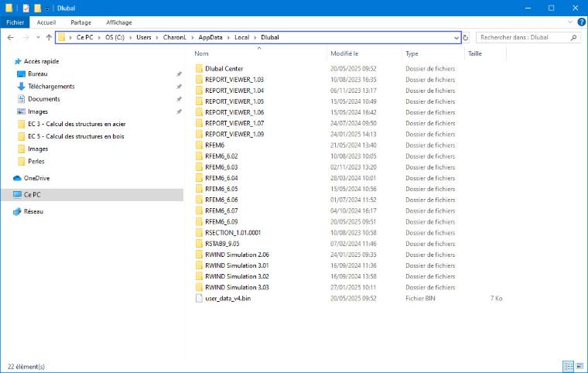Open Perles folder in navigation pane
The height and width of the screenshot is (373, 588).
pyautogui.click(x=36, y=162)
